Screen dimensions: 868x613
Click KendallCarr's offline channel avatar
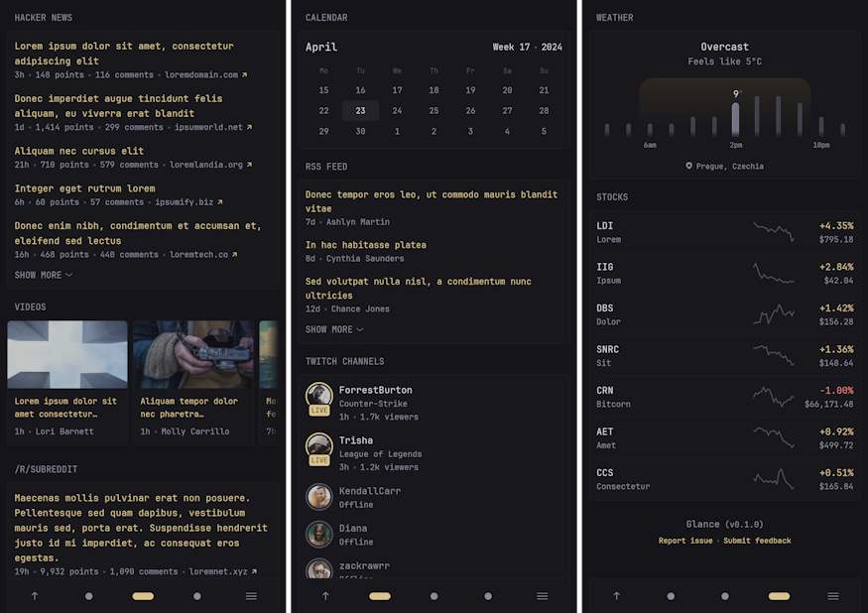pos(318,497)
